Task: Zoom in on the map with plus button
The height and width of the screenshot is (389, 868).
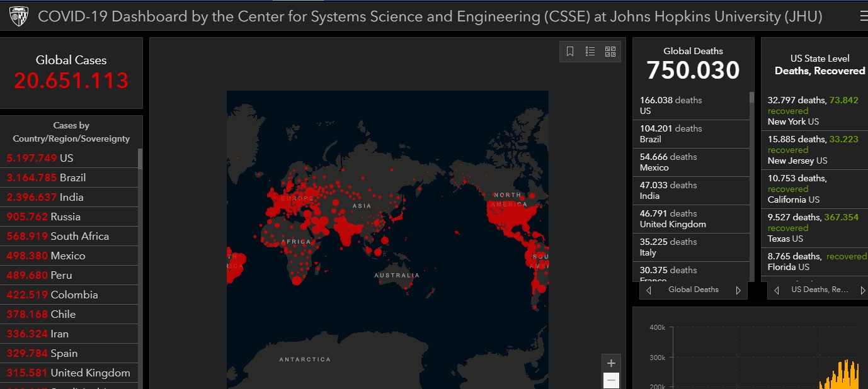Action: click(611, 363)
